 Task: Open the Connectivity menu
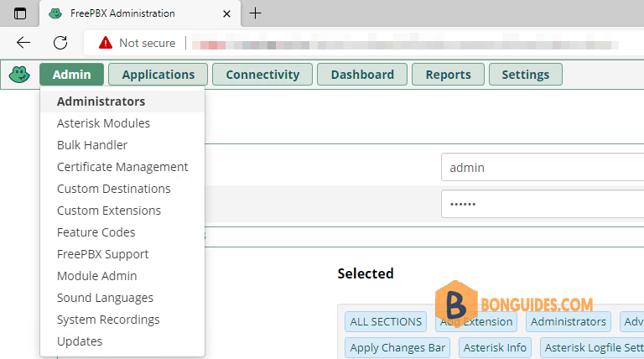tap(262, 75)
